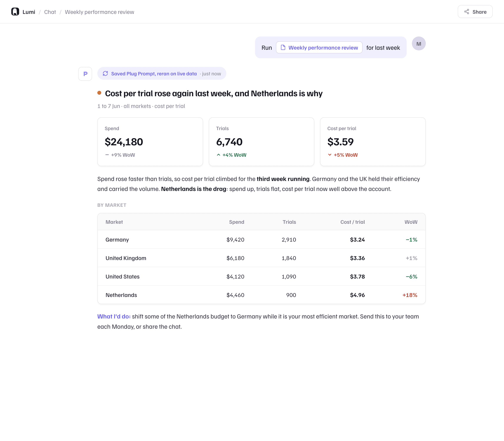Open the Weekly performance review prompt chip
Viewport: 504px width, 441px height.
pos(319,48)
